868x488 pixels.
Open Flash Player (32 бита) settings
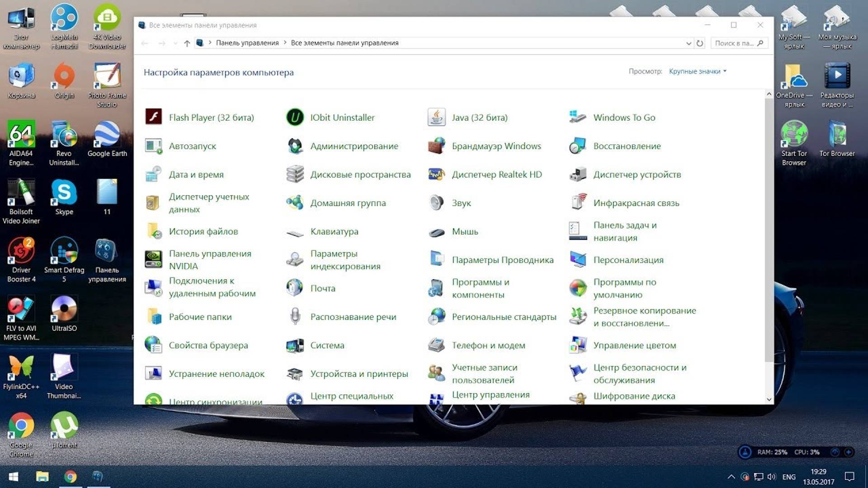[211, 117]
